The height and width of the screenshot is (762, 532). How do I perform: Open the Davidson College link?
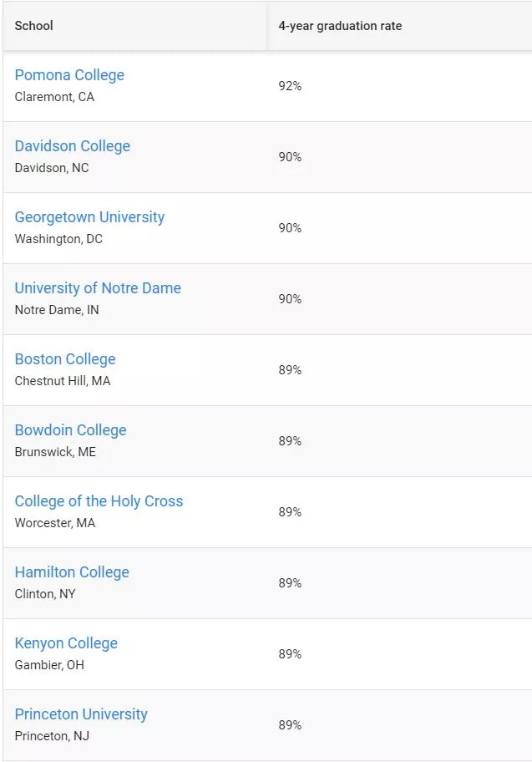tap(73, 146)
